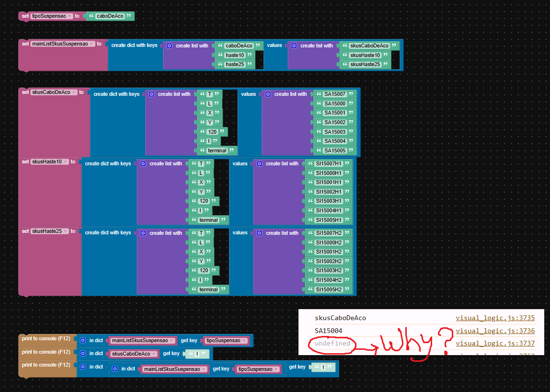Select the SI15007H2 text value
The width and height of the screenshot is (550, 392).
coord(329,233)
